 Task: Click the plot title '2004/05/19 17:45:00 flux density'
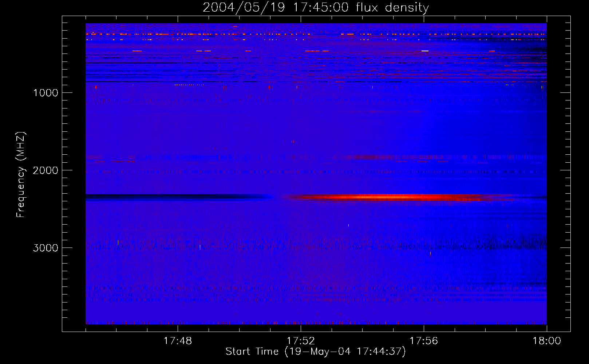[316, 8]
